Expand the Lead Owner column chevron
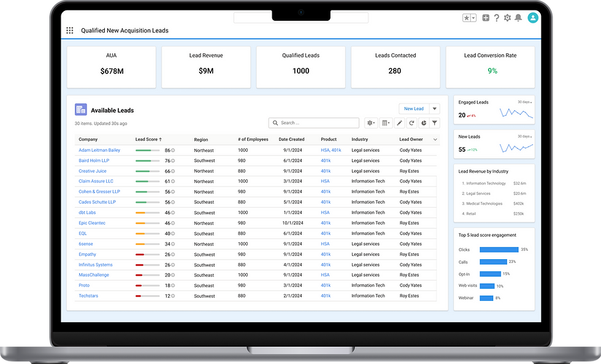601x364 pixels. (435, 140)
